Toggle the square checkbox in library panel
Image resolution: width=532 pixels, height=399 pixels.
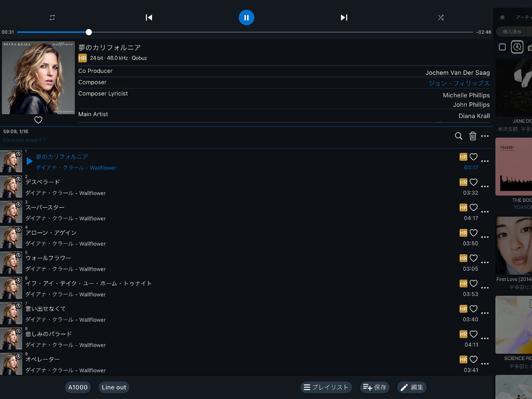[x=502, y=47]
